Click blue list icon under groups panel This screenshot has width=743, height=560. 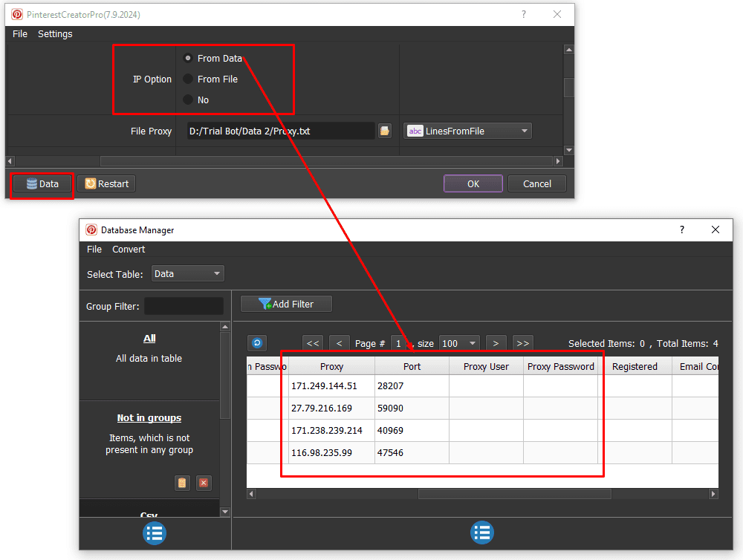(x=155, y=533)
